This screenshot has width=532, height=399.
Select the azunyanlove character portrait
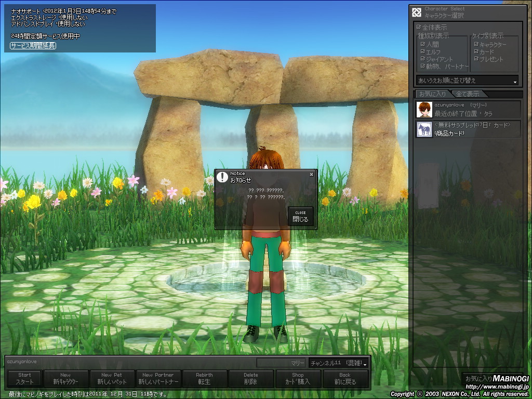coord(424,110)
